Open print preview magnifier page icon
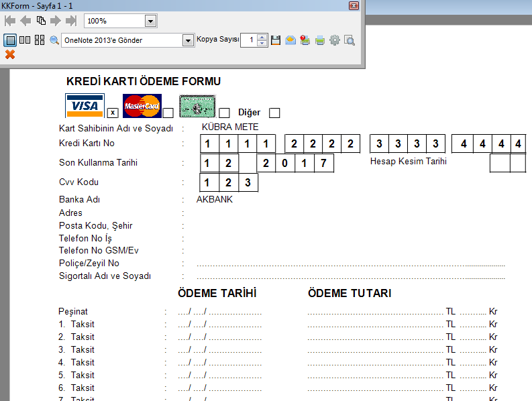Screen dimensions: 532x401 [x=350, y=40]
